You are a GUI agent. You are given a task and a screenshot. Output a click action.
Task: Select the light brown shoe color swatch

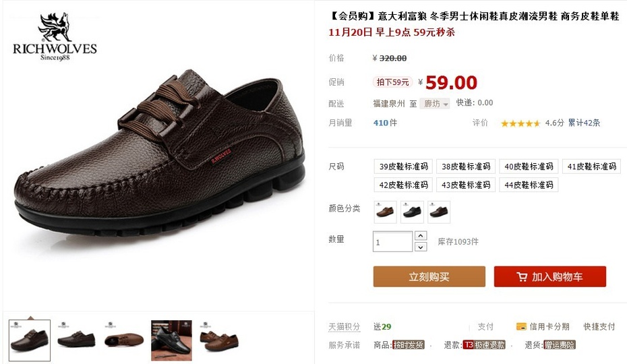pos(386,212)
